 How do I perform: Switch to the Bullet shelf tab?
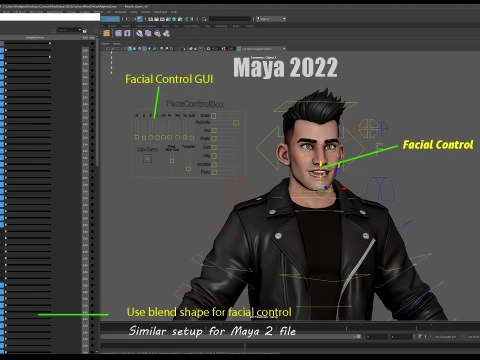click(x=236, y=26)
